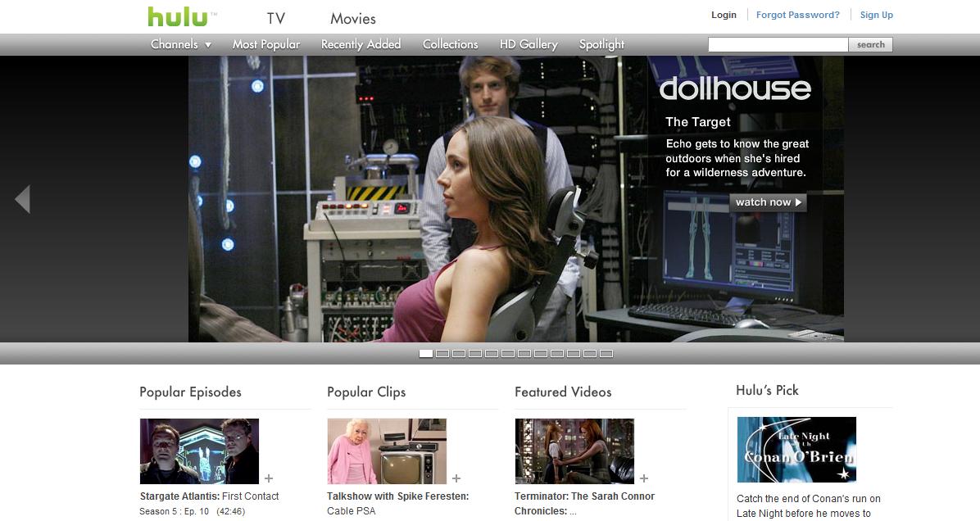Click Forgot Password? link
Screen dimensions: 980x521
click(x=798, y=15)
